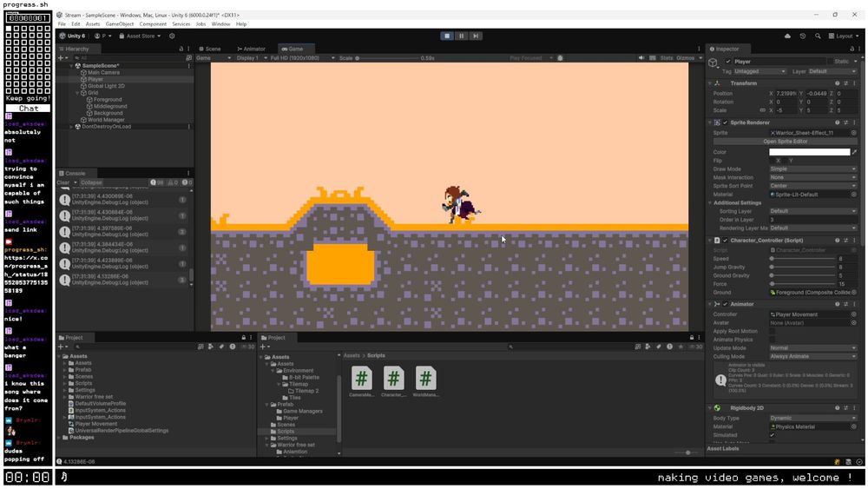This screenshot has height=489, width=868.
Task: Lock the Hierarchy panel
Action: point(181,49)
